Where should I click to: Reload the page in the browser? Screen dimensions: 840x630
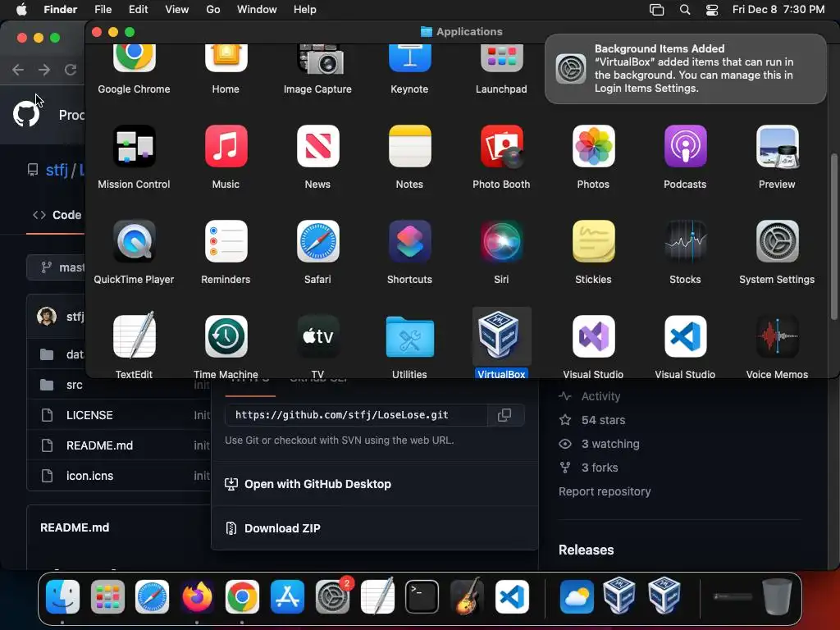[71, 70]
